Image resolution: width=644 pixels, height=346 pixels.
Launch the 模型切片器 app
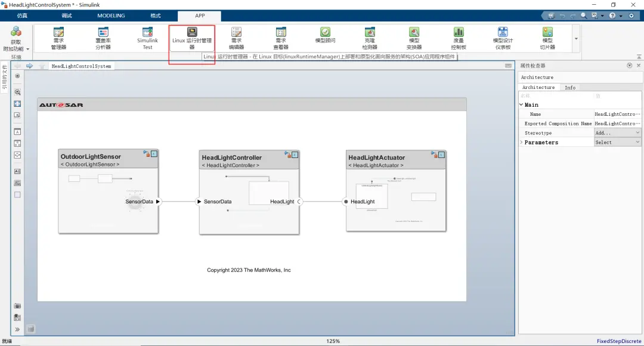pos(547,38)
